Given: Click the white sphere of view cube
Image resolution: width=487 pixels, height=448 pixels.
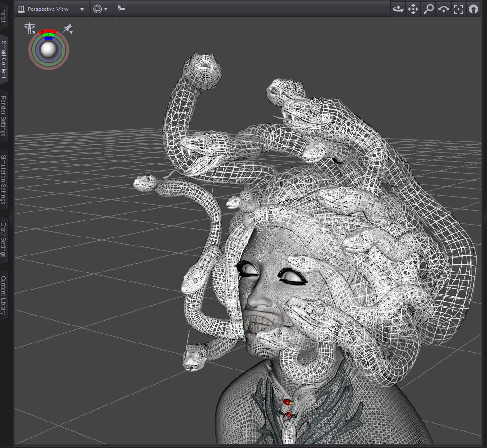Looking at the screenshot, I should [x=48, y=50].
